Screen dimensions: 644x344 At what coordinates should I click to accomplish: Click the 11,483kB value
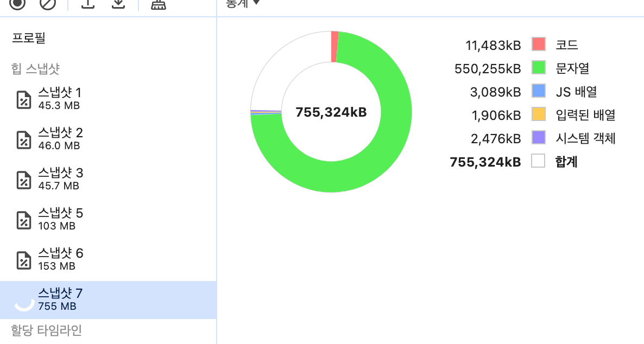[493, 45]
